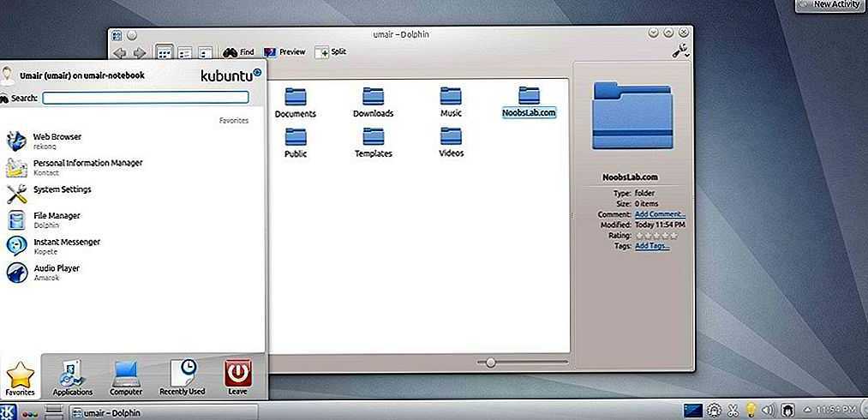This screenshot has width=868, height=420.
Task: Expand hidden system tray icons arrow
Action: [x=806, y=411]
